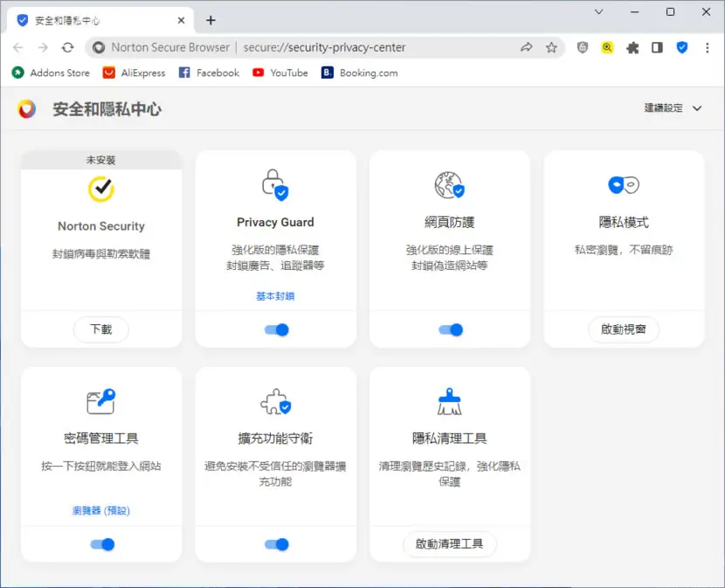Click the Norton logo beside 安全和隱私中心

click(x=27, y=109)
